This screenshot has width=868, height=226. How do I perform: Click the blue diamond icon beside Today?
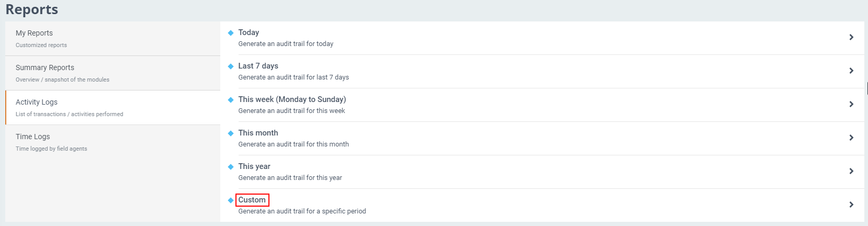[231, 33]
